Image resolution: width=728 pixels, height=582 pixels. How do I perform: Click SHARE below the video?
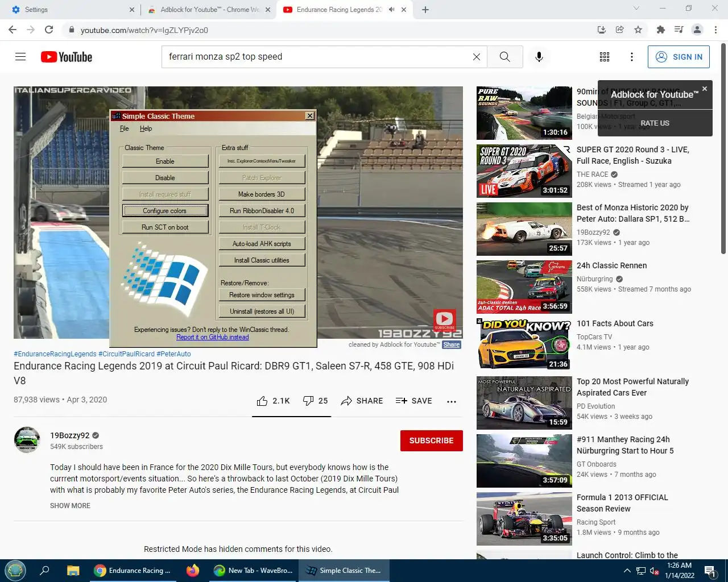362,401
